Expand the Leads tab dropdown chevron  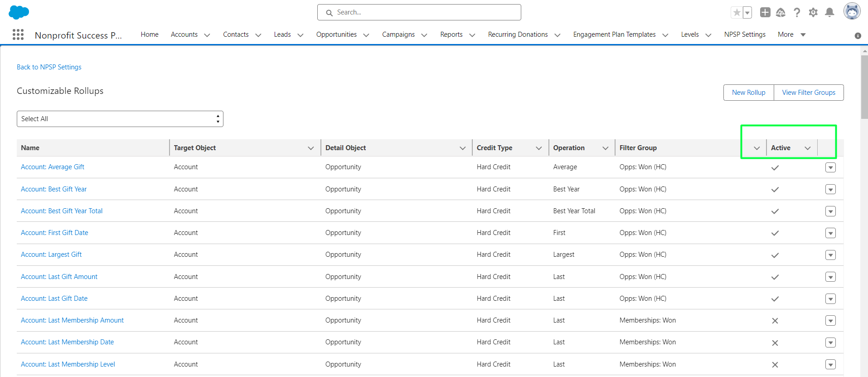pyautogui.click(x=301, y=35)
